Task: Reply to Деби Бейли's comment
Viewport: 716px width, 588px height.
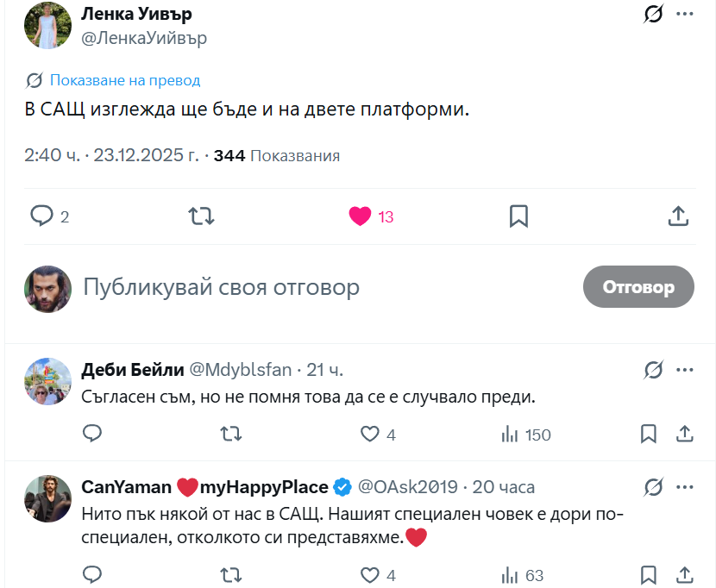Action: pos(92,434)
